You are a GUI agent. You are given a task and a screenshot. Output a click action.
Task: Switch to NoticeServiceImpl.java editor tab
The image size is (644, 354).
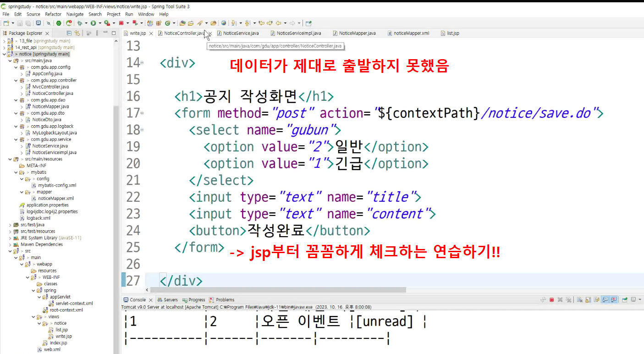click(295, 33)
